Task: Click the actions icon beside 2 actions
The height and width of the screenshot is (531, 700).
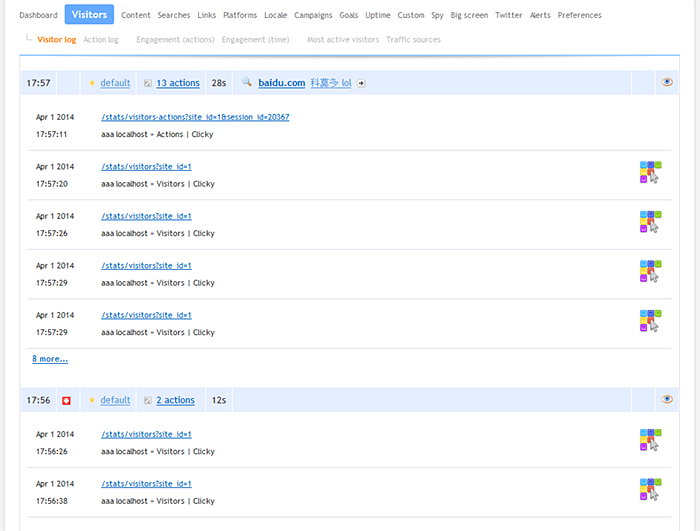Action: click(148, 400)
